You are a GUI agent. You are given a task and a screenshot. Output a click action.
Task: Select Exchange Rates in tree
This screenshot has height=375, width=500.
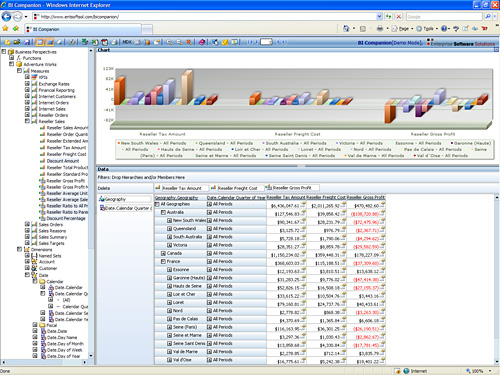pos(54,84)
